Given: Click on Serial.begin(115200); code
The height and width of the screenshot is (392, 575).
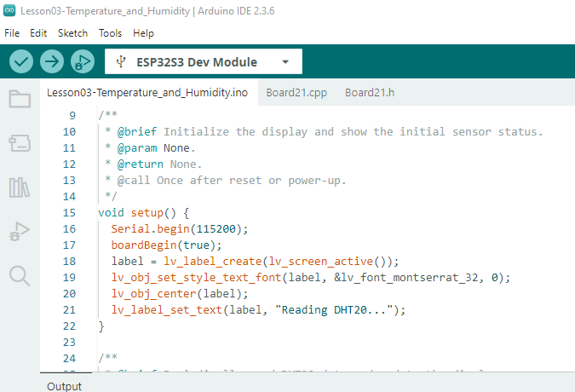Looking at the screenshot, I should [x=180, y=229].
